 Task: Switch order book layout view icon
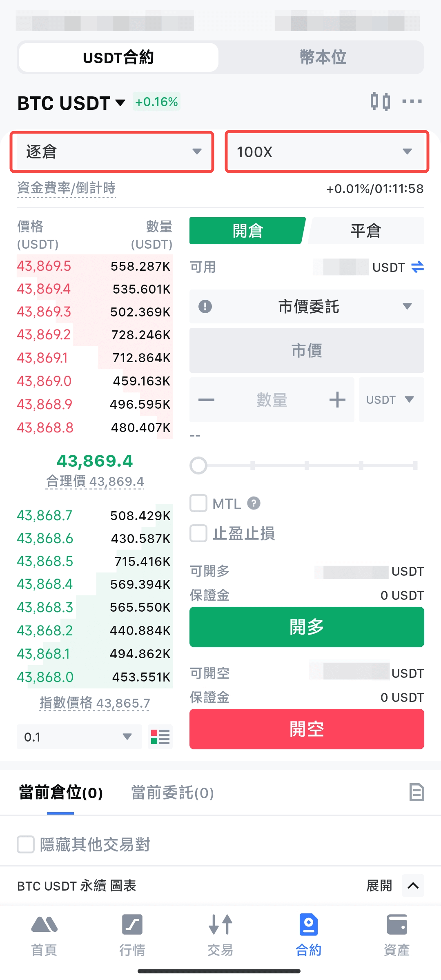[160, 737]
